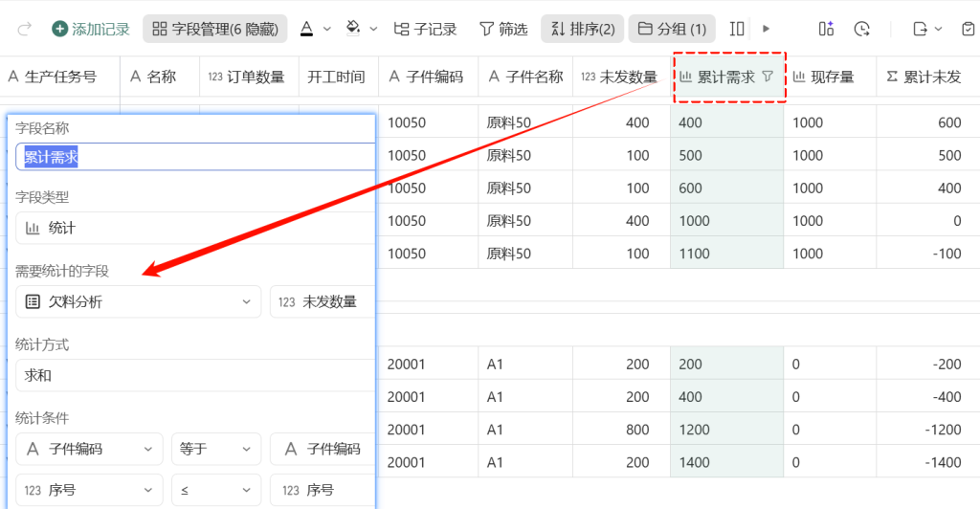Viewport: 980px width, 509px height.
Task: Open 子记录 sub-records
Action: tap(425, 29)
